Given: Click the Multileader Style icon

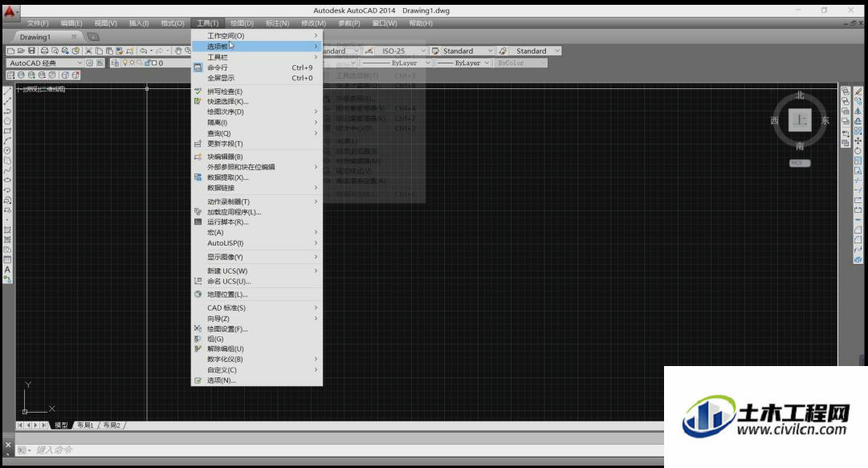Looking at the screenshot, I should (503, 51).
